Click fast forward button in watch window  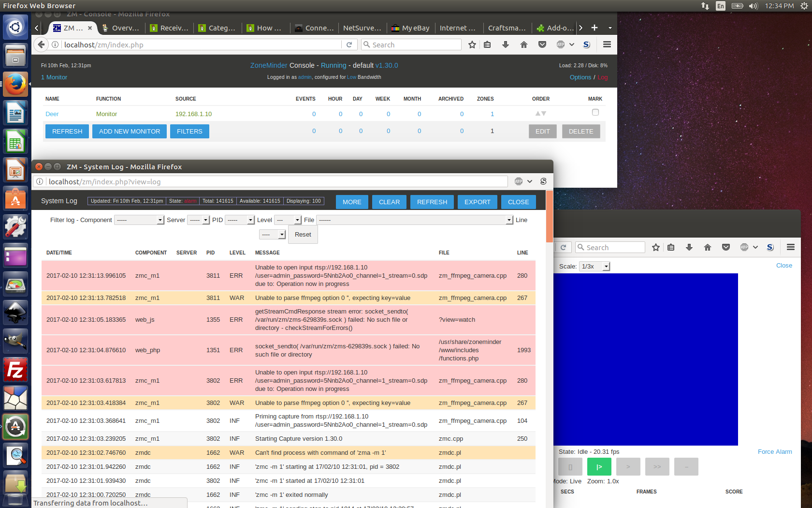pos(657,467)
